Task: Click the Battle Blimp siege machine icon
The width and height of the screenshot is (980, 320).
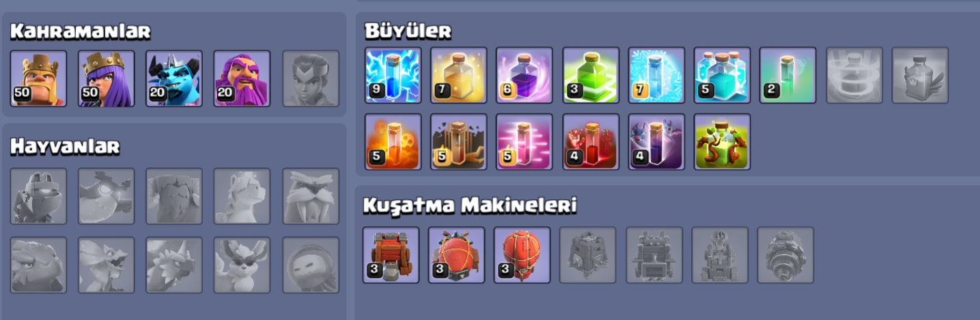Action: (456, 255)
